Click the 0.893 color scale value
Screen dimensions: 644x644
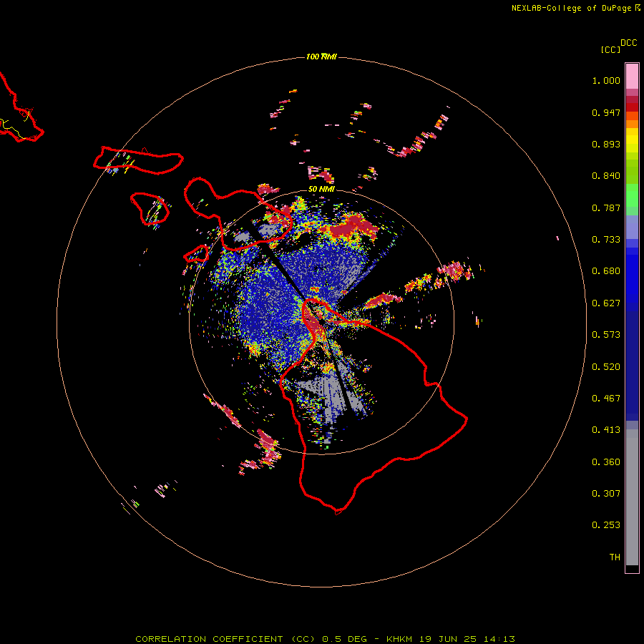(x=606, y=144)
